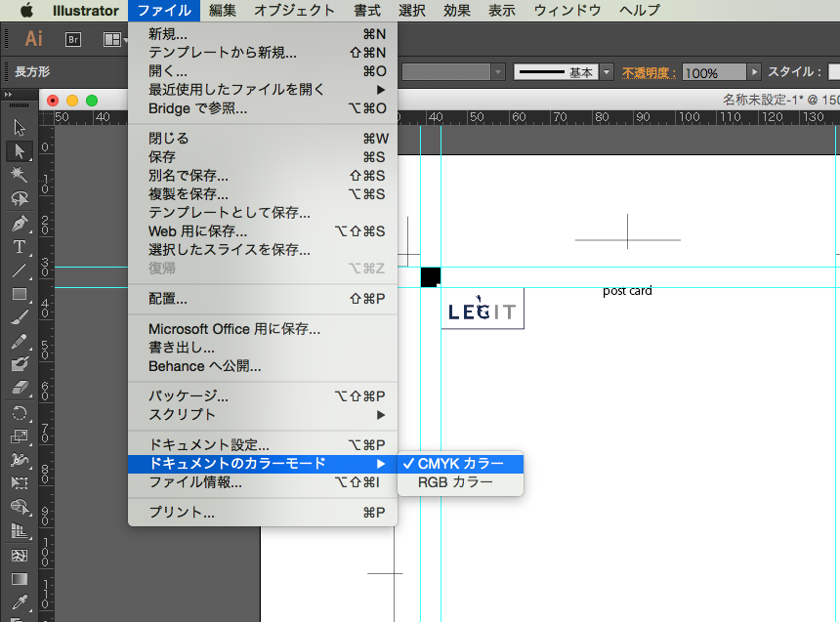
Task: Select the Line Segment tool
Action: (20, 270)
